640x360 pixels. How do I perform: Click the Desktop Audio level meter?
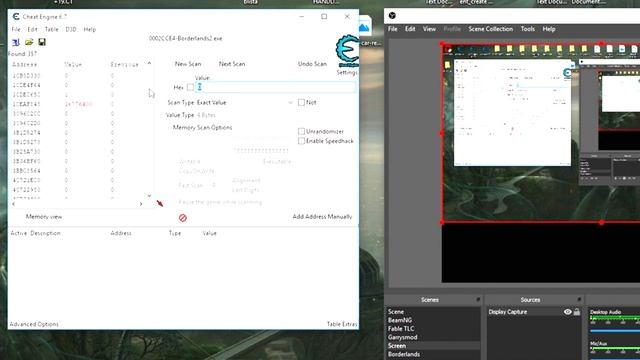[615, 318]
